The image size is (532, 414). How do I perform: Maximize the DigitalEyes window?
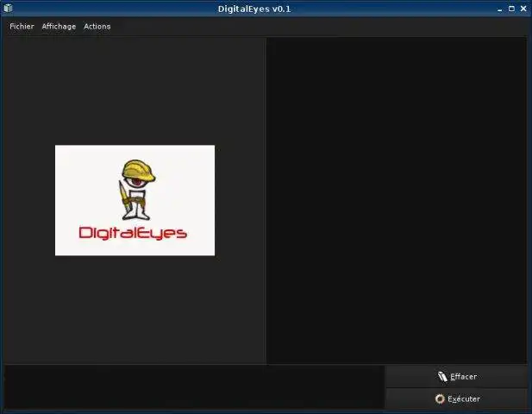(x=511, y=9)
